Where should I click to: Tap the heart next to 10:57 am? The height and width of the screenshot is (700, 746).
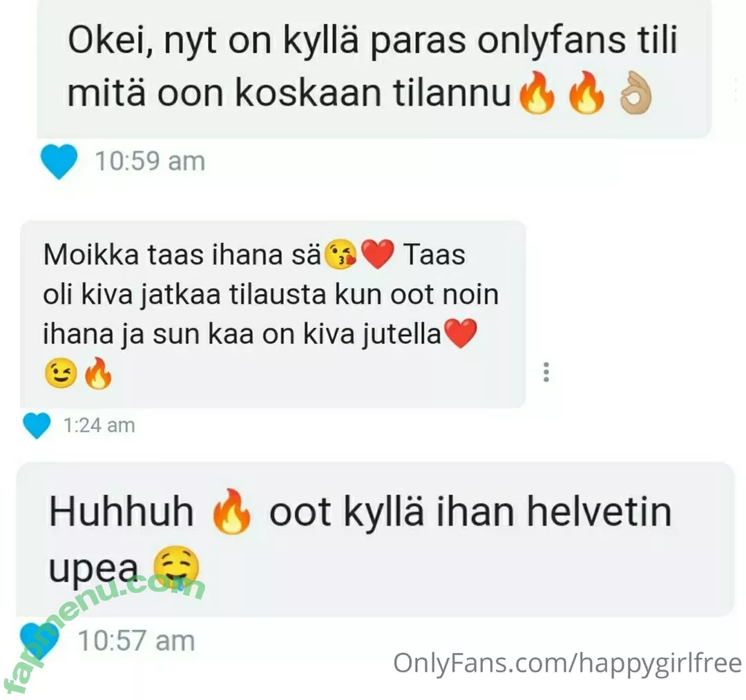39,641
